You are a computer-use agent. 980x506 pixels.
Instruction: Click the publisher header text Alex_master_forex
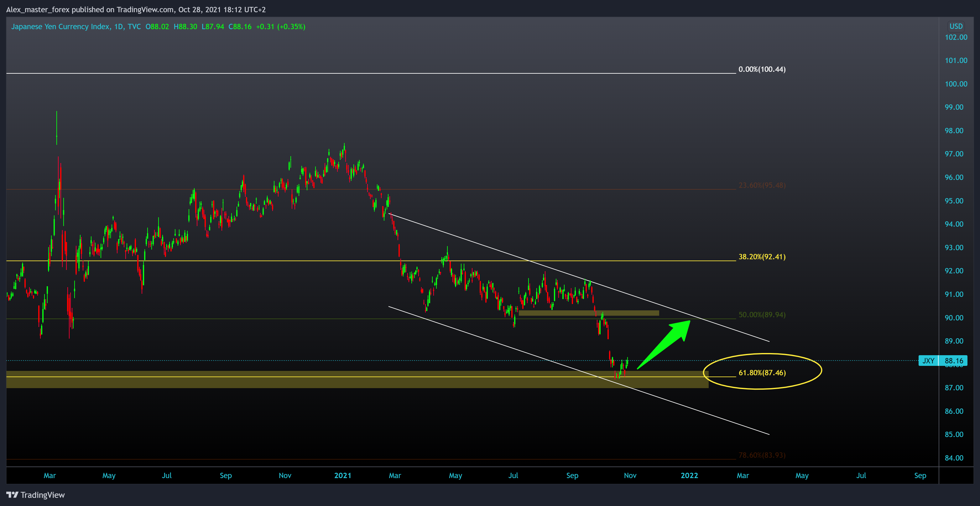[x=38, y=9]
